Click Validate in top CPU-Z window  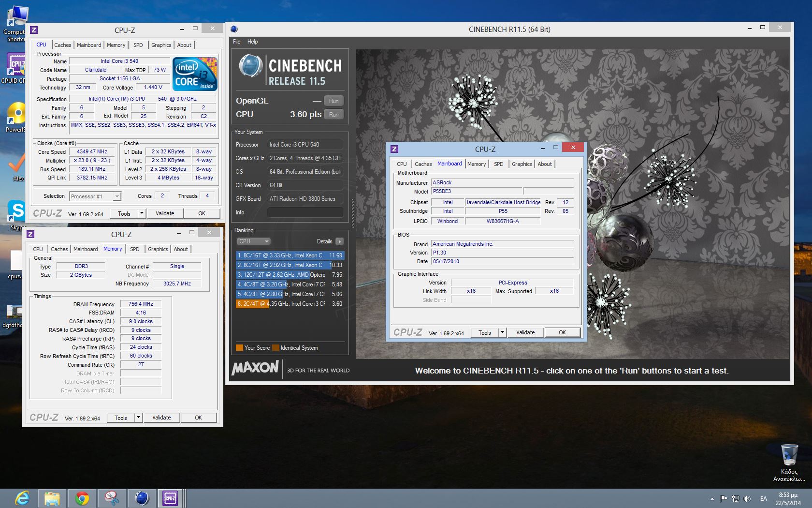[x=165, y=213]
